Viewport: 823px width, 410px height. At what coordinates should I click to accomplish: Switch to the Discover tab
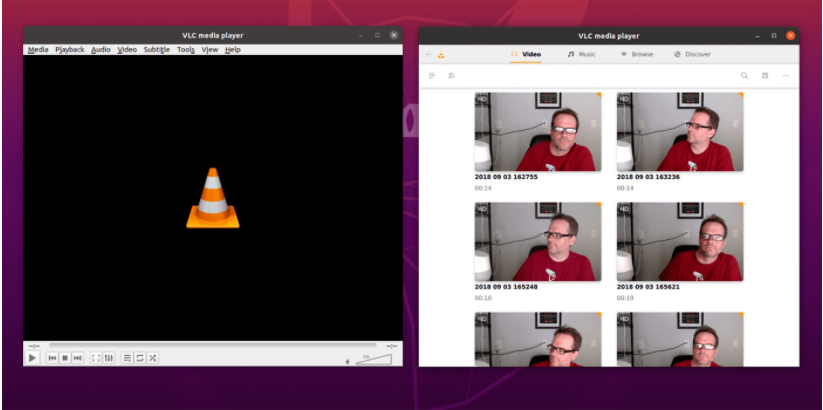coord(692,54)
